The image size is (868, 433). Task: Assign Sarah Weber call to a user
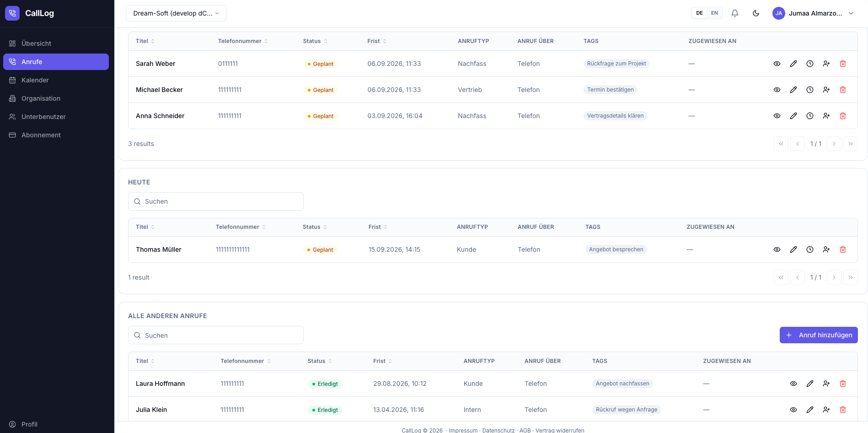(826, 64)
